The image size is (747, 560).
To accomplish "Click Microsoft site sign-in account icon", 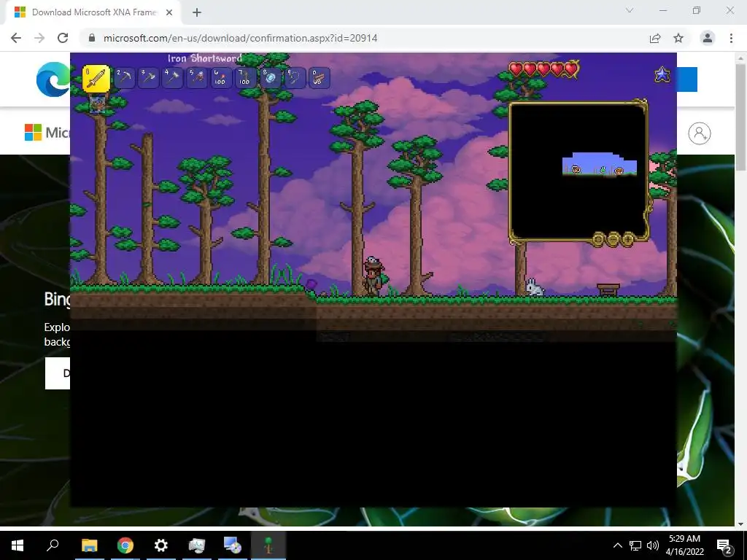I will click(700, 133).
